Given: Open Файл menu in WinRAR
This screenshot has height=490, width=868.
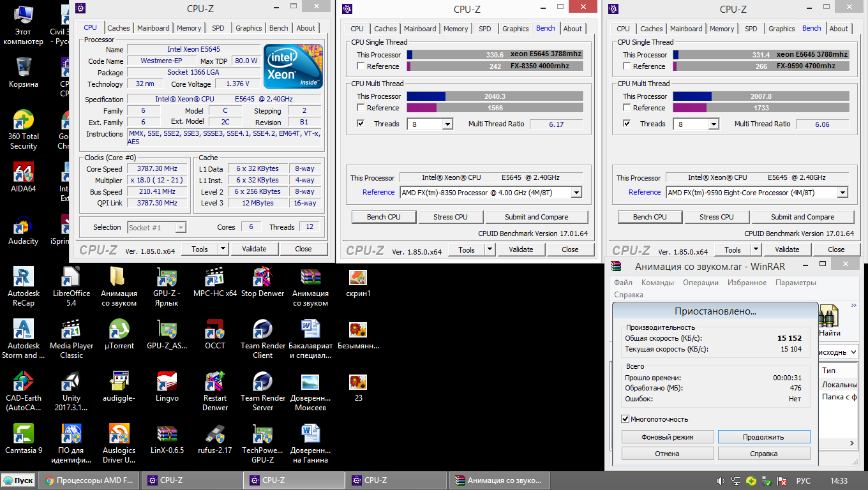Looking at the screenshot, I should (624, 283).
